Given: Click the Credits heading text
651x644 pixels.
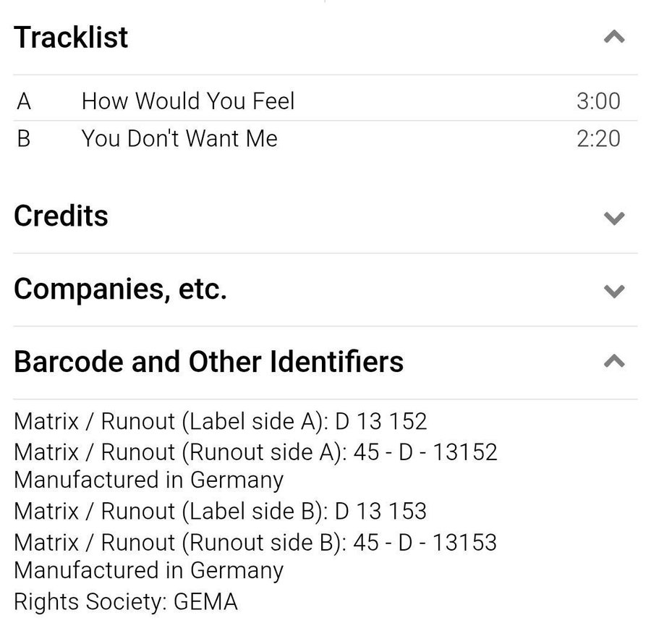Looking at the screenshot, I should pos(61,216).
